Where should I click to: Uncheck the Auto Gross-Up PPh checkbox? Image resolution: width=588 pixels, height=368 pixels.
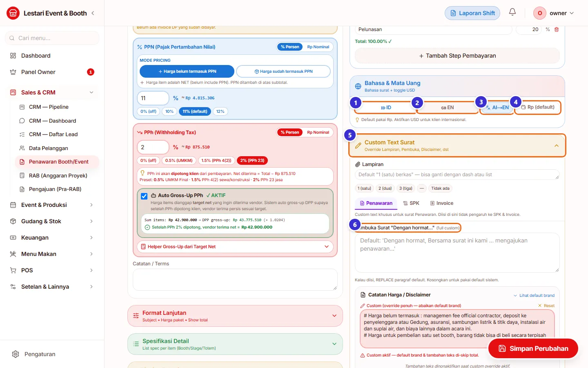point(144,196)
